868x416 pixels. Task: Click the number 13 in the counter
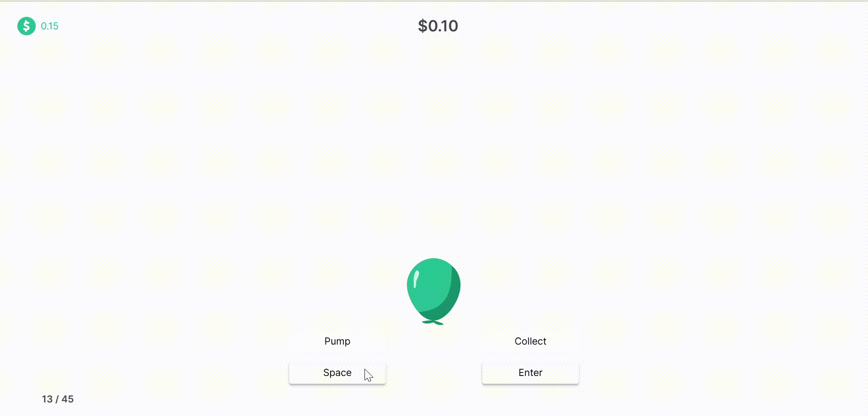point(47,399)
